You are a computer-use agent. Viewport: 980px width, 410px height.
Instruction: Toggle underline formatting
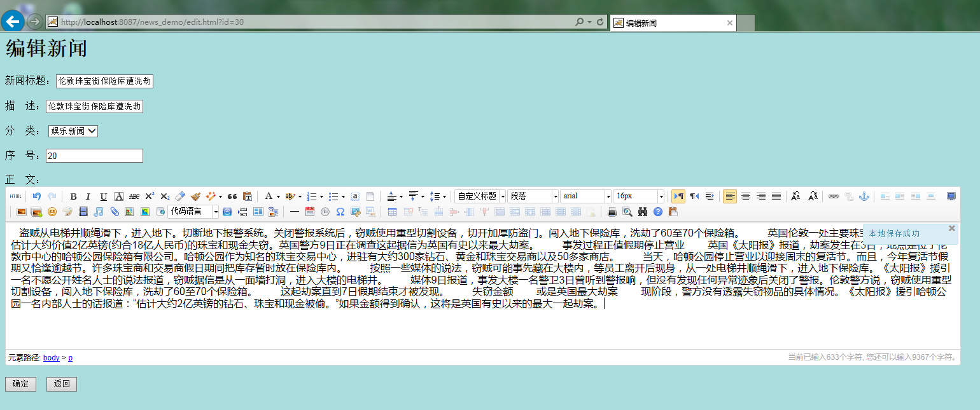pos(103,196)
